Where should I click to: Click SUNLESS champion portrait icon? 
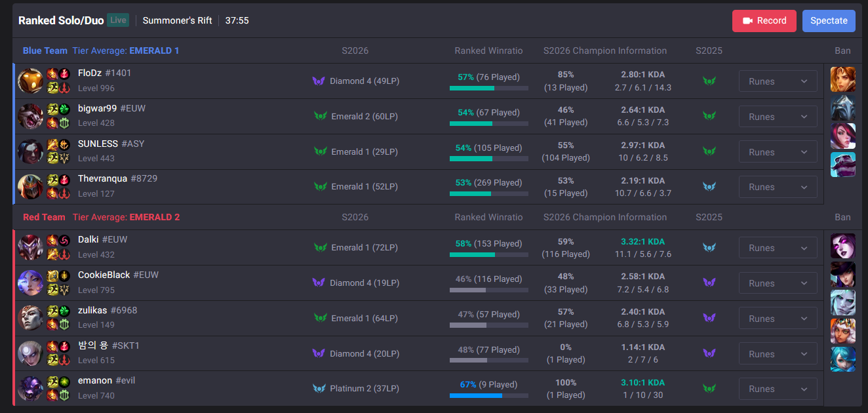point(30,152)
